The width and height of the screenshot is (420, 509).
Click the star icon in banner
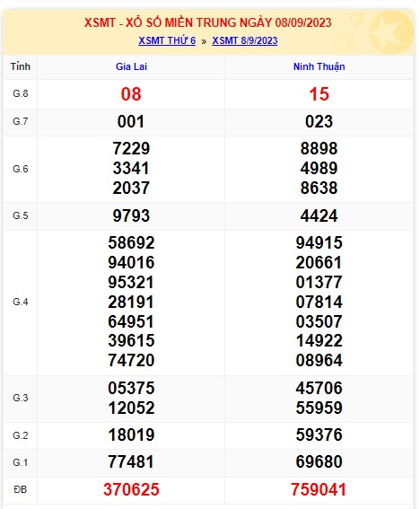coord(390,31)
